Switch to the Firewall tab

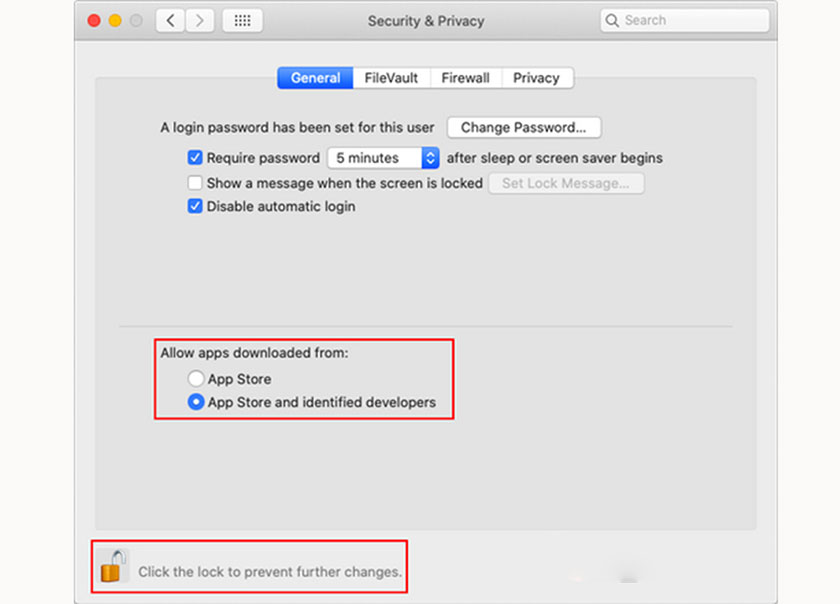coord(465,78)
